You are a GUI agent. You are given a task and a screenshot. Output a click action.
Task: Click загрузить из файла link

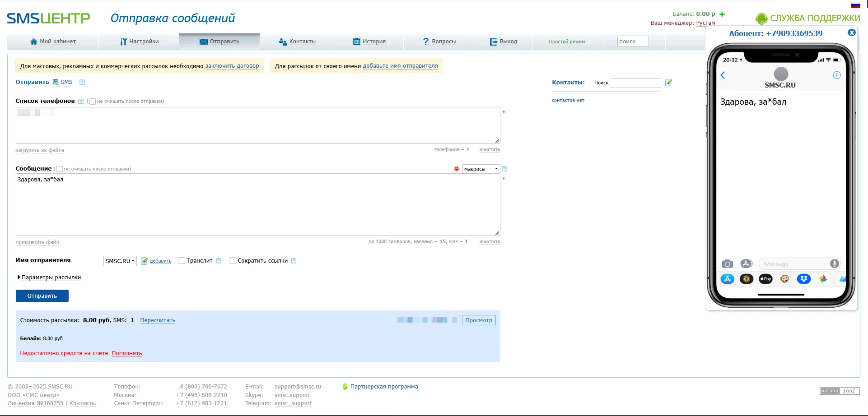point(40,150)
